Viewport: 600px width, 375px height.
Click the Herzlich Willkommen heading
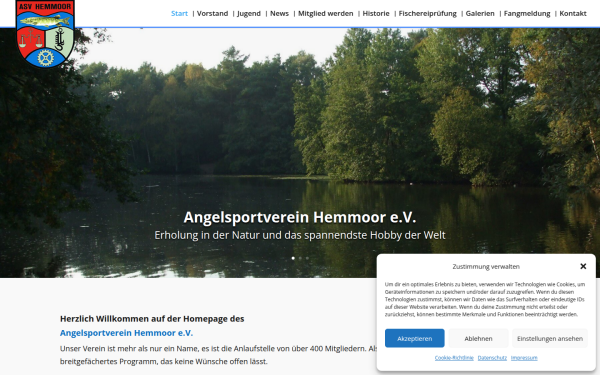click(152, 319)
